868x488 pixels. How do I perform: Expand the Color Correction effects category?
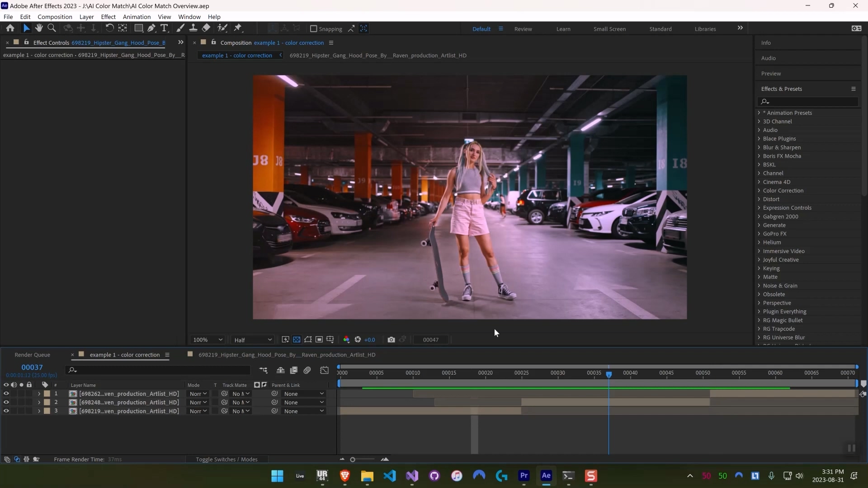759,191
